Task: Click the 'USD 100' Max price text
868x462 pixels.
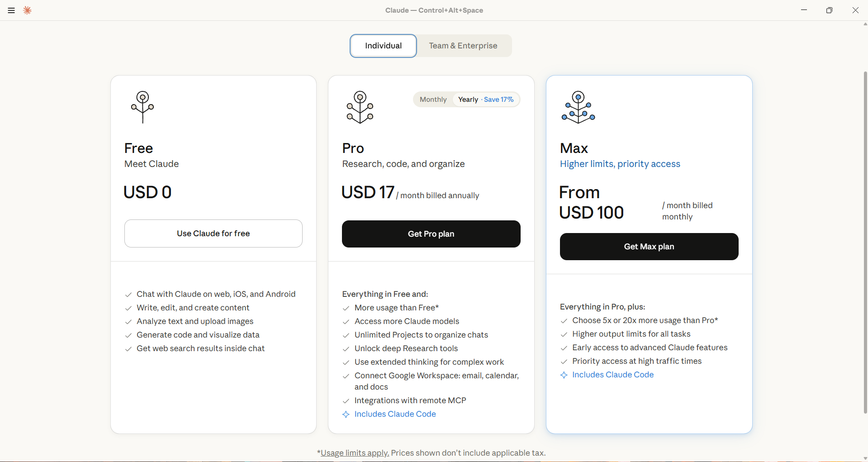Action: [591, 213]
